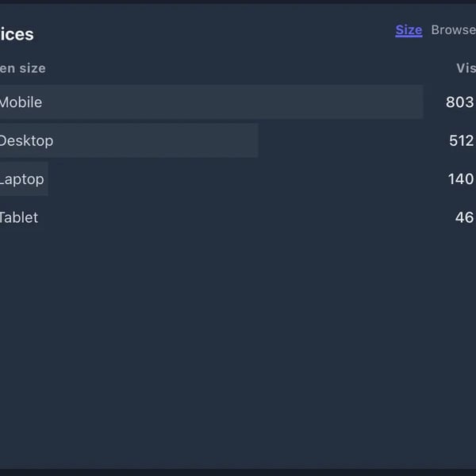Click the header space between Devices and Size

click(214, 33)
